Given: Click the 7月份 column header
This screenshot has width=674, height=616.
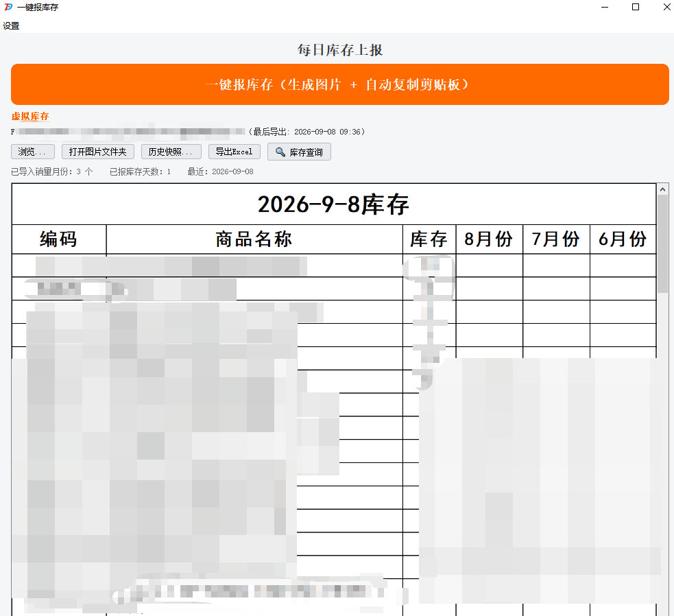Looking at the screenshot, I should point(556,239).
